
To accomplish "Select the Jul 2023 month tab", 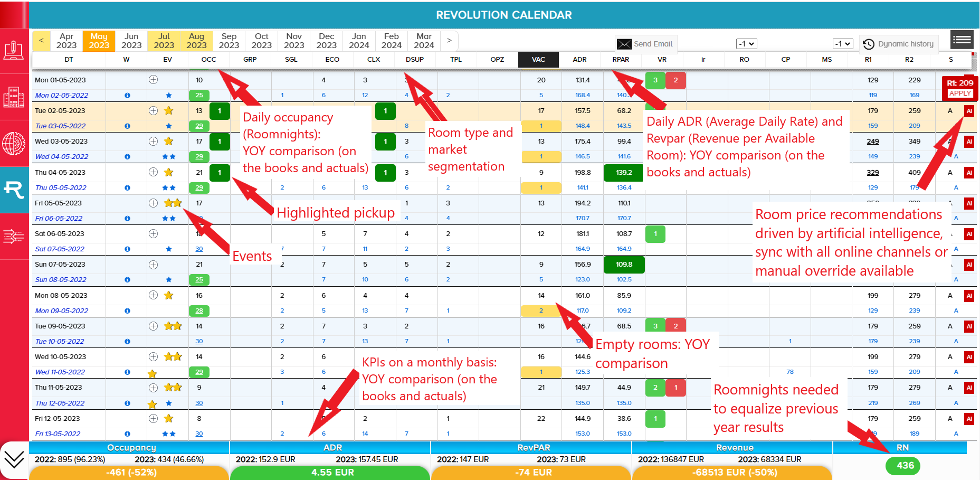I will [164, 41].
